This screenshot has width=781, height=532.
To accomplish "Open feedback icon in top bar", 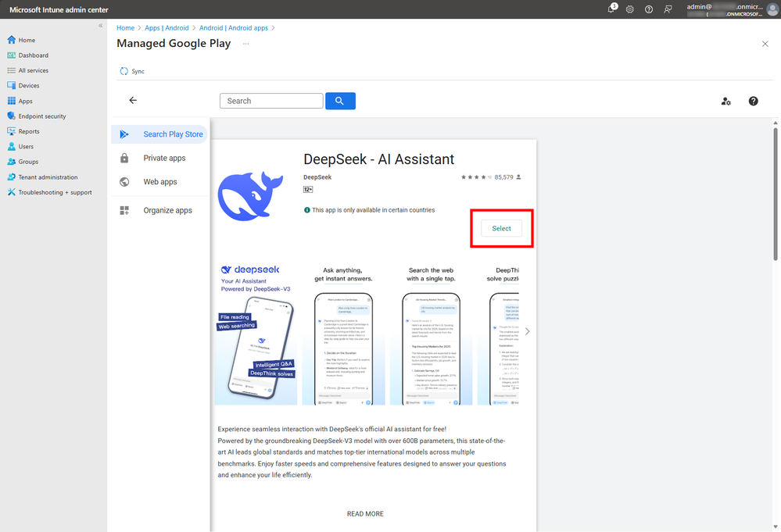I will coord(668,9).
